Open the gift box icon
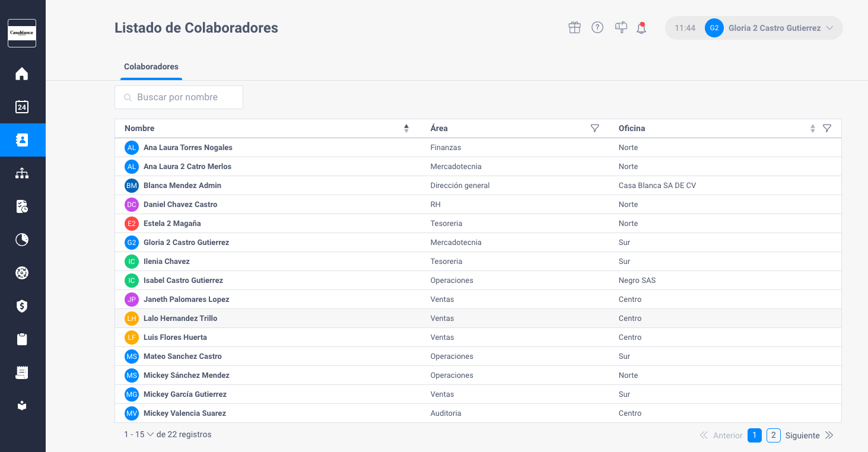This screenshot has width=868, height=452. click(574, 27)
